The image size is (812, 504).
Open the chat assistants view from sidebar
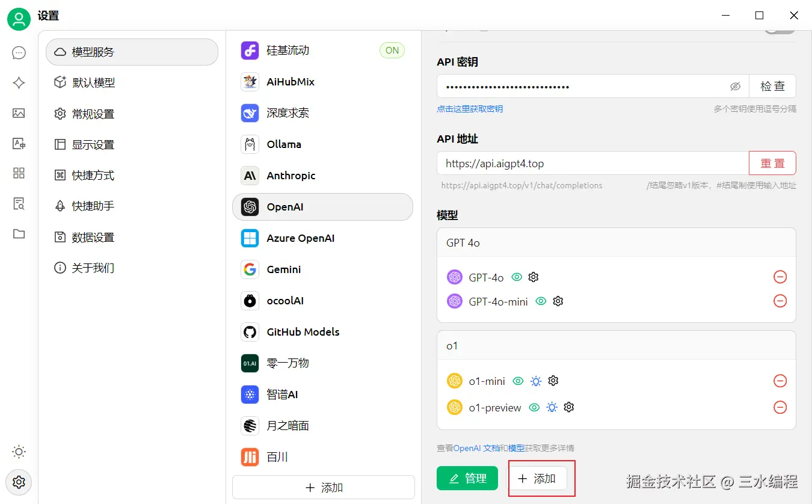[19, 53]
